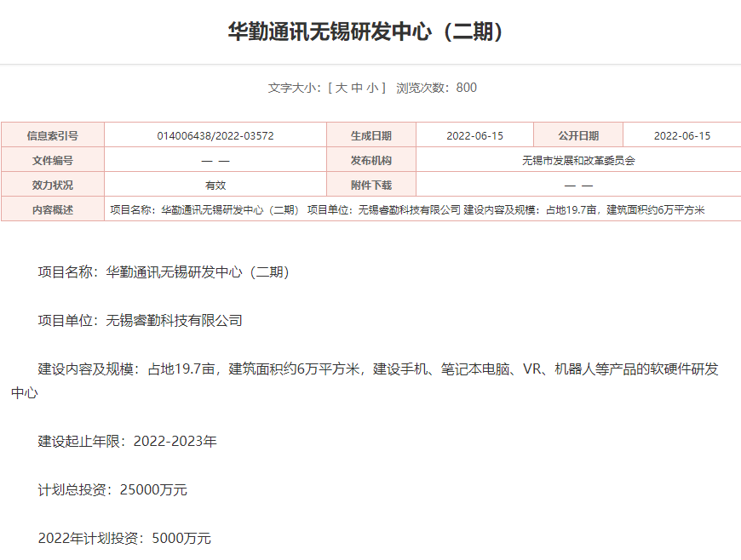Click the 附件下载 header cell
This screenshot has height=560, width=741.
pyautogui.click(x=371, y=185)
